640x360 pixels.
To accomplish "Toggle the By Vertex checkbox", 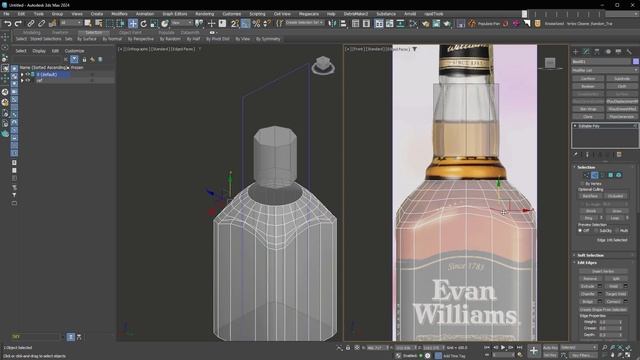I will pos(583,184).
